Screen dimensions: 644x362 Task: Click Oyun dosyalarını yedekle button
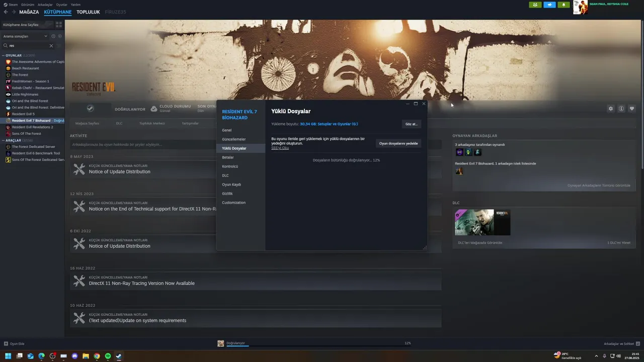(x=398, y=143)
